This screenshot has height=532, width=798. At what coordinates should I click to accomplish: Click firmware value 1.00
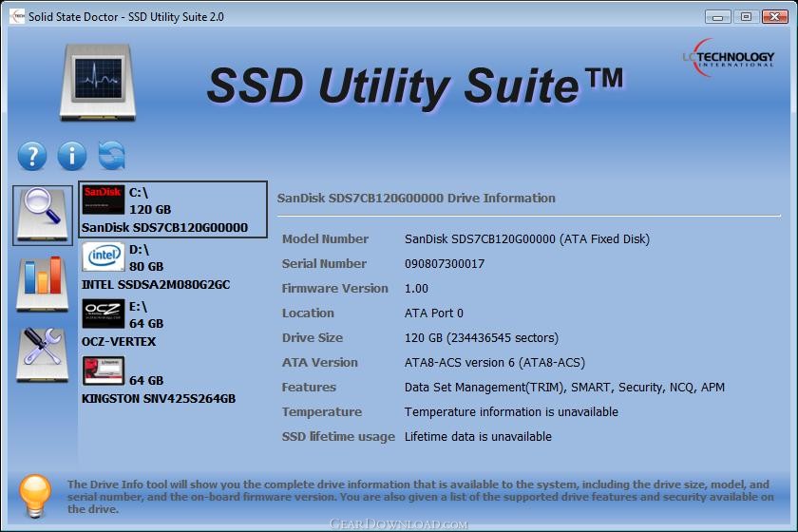click(416, 289)
